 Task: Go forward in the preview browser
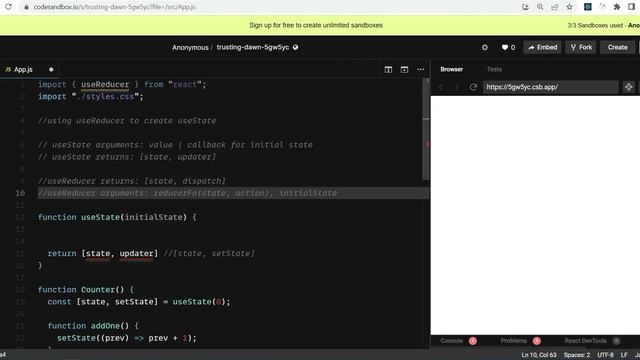click(x=457, y=87)
